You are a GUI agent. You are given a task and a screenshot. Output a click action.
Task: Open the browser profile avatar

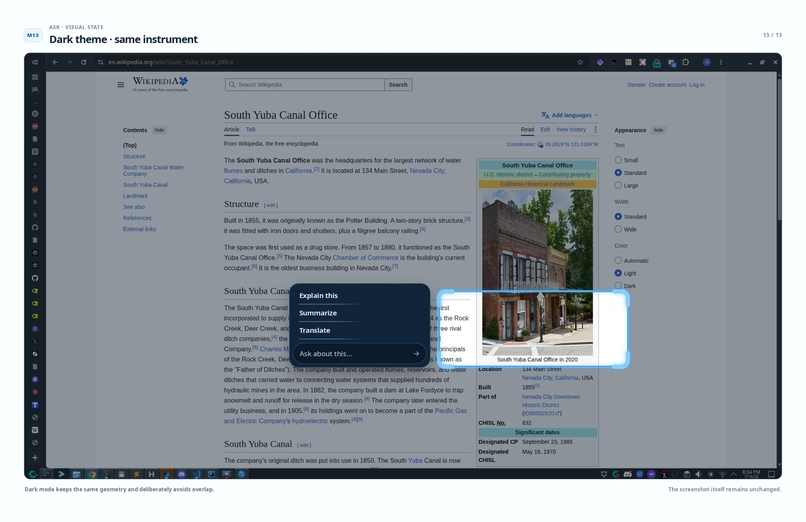click(x=707, y=62)
